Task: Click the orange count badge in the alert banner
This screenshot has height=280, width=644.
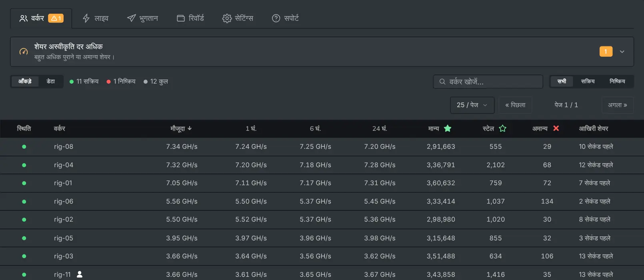Action: coord(606,52)
